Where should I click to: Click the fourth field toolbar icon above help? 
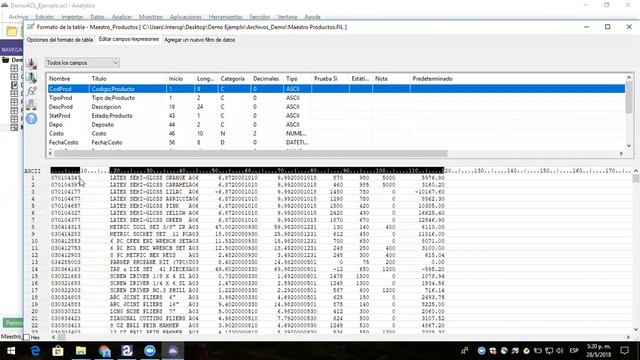(x=31, y=105)
